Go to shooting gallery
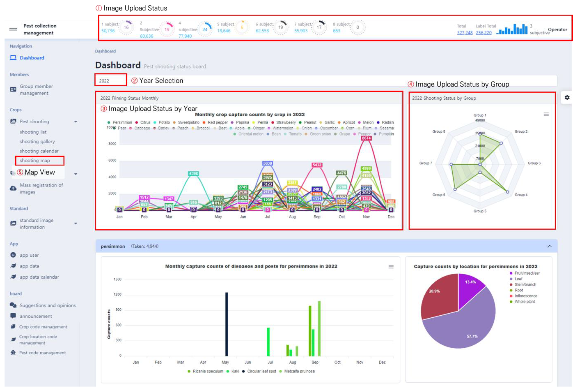The height and width of the screenshot is (392, 576). pyautogui.click(x=37, y=141)
